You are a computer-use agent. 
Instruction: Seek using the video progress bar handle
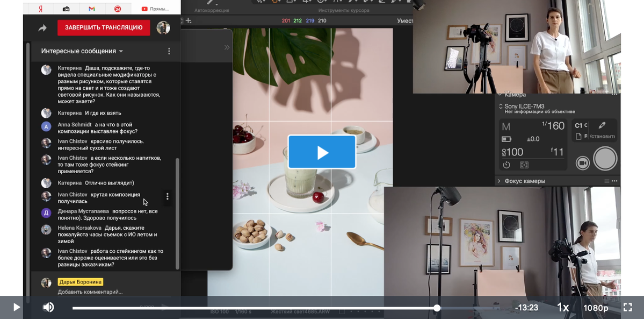pos(437,308)
